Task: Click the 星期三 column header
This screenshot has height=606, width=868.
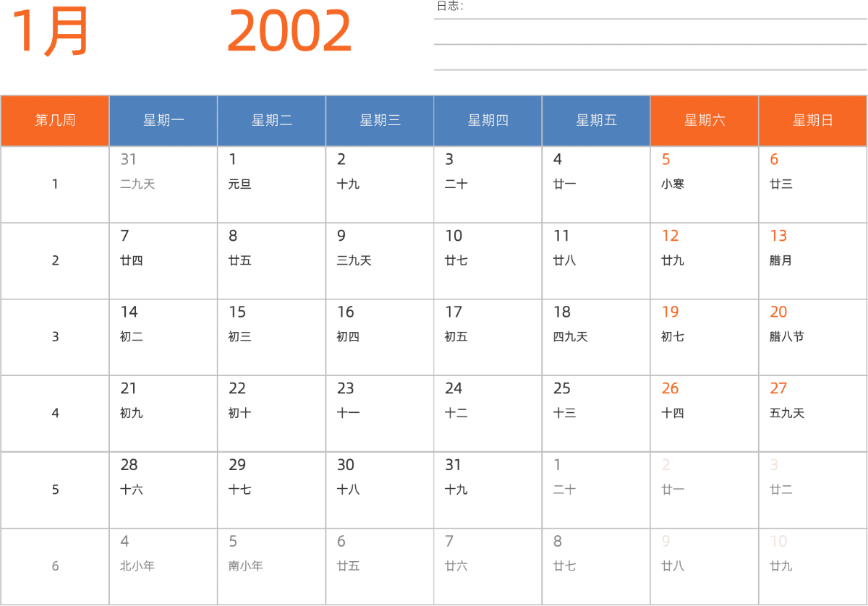Action: [380, 121]
